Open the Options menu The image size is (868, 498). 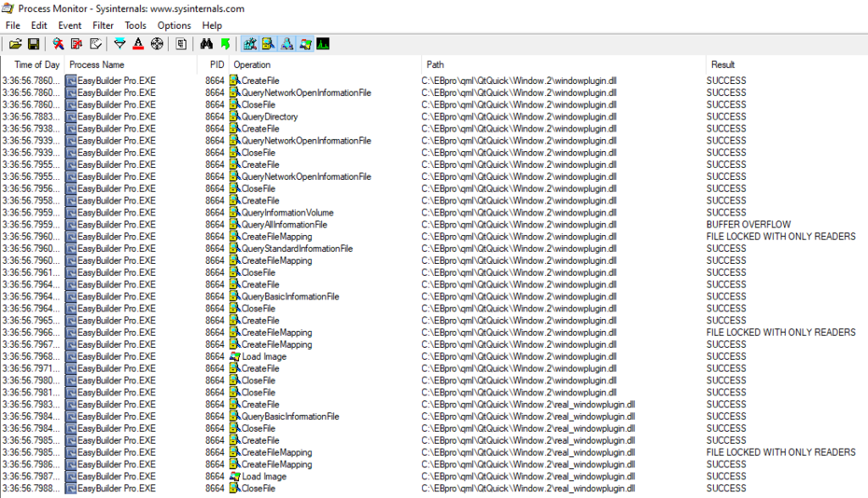coord(174,25)
